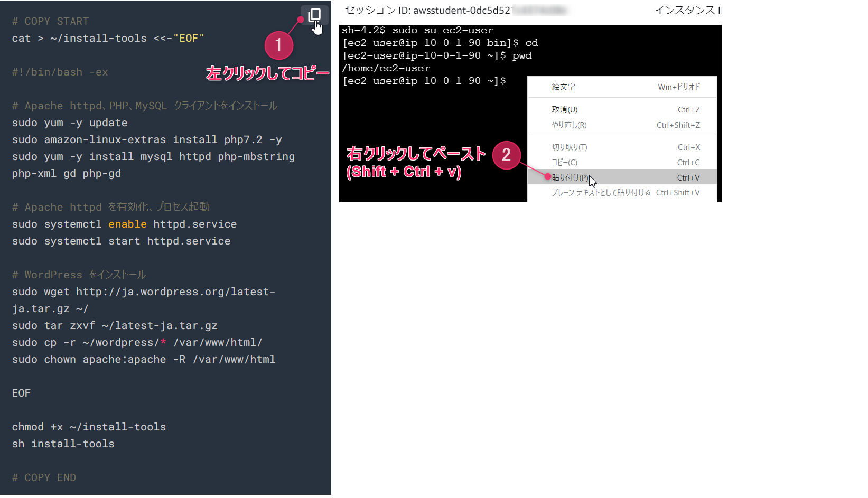868x498 pixels.
Task: Click the 左クリックしてコピー annotation text
Action: click(267, 73)
